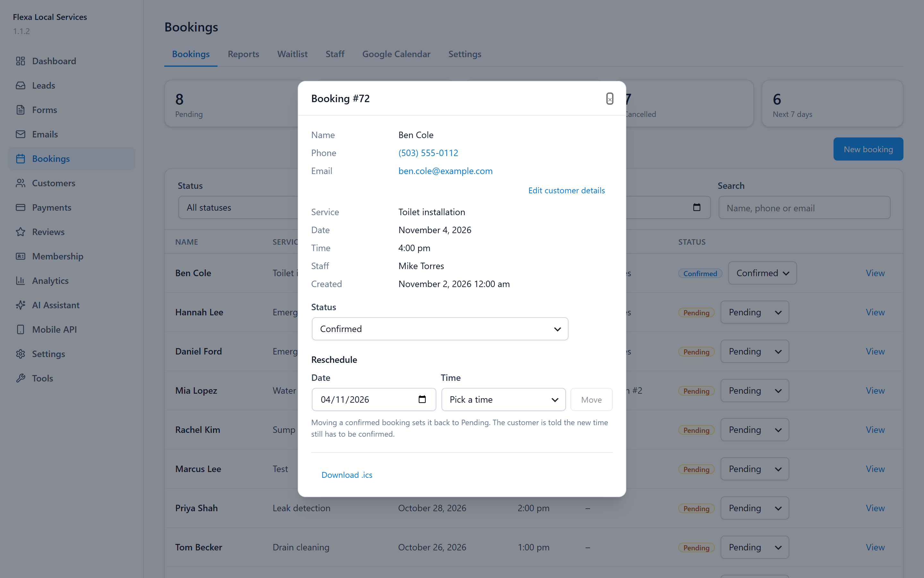Switch to the Settings tab
924x578 pixels.
[x=465, y=54]
